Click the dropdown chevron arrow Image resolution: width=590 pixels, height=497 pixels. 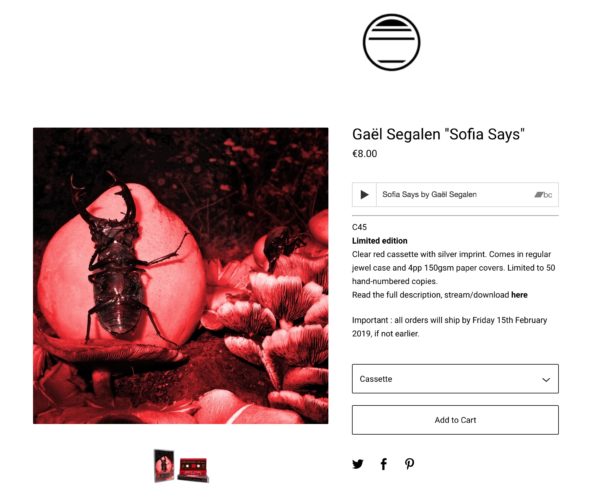546,380
